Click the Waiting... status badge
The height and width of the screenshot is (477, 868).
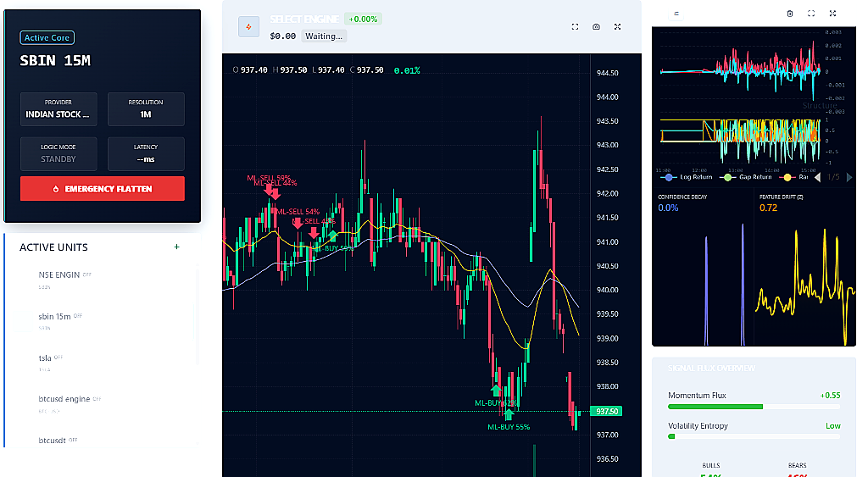(x=324, y=36)
